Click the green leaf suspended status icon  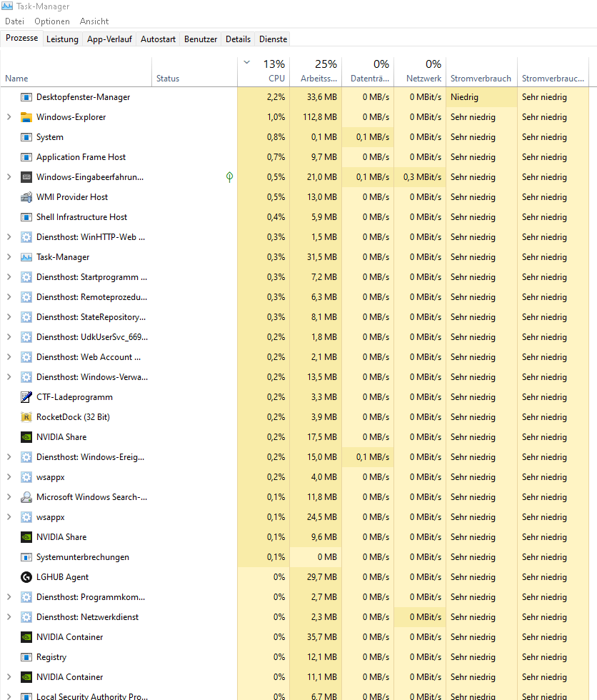[x=229, y=177]
